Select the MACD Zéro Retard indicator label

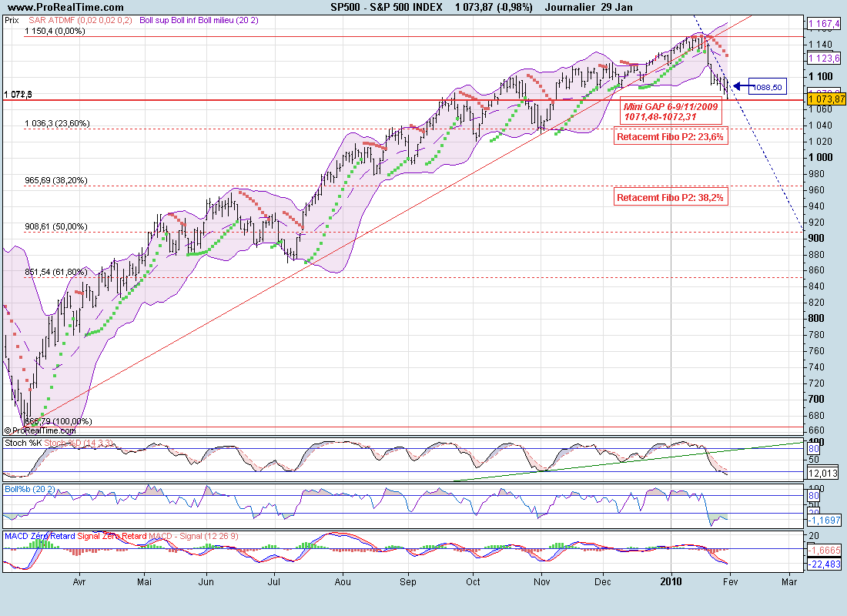40,536
